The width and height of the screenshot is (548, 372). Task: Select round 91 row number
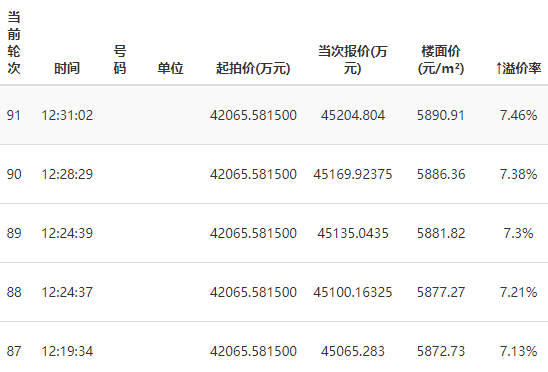click(x=14, y=115)
